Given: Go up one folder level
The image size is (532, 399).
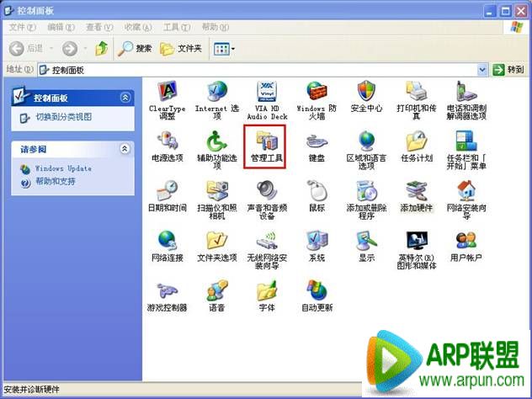Looking at the screenshot, I should pos(102,49).
